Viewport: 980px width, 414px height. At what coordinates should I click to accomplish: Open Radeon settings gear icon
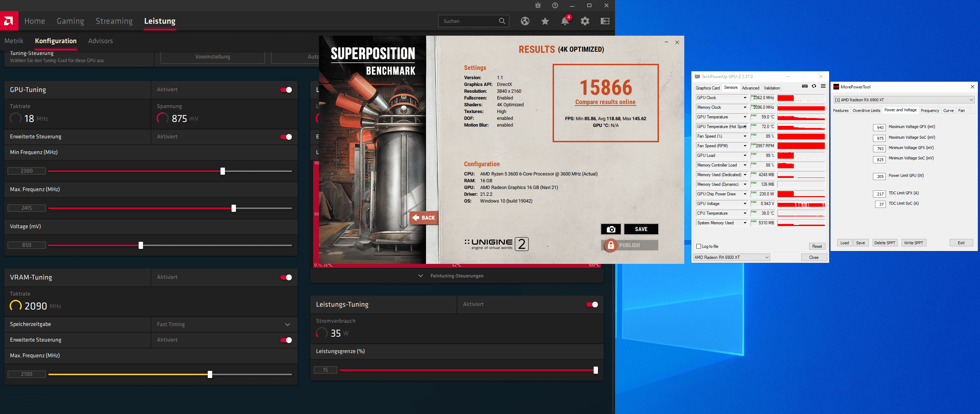[585, 21]
